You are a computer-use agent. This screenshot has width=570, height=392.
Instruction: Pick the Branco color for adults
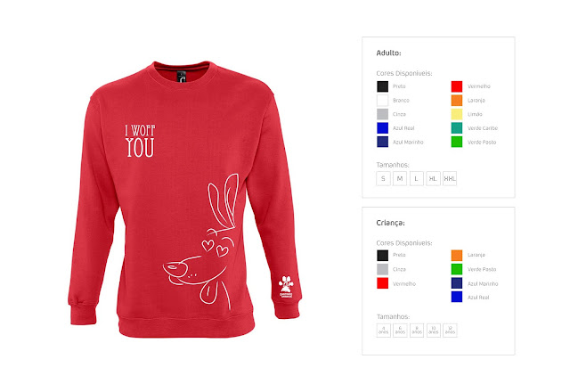point(382,101)
